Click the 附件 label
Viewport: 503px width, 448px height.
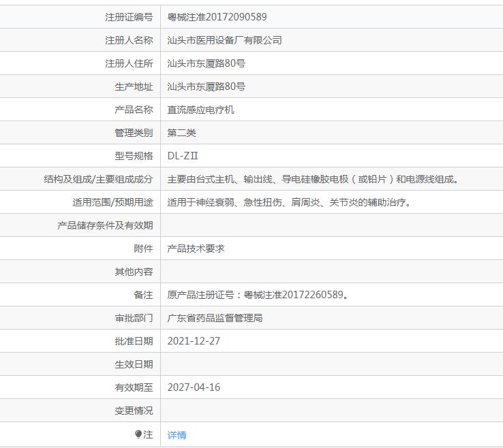143,249
